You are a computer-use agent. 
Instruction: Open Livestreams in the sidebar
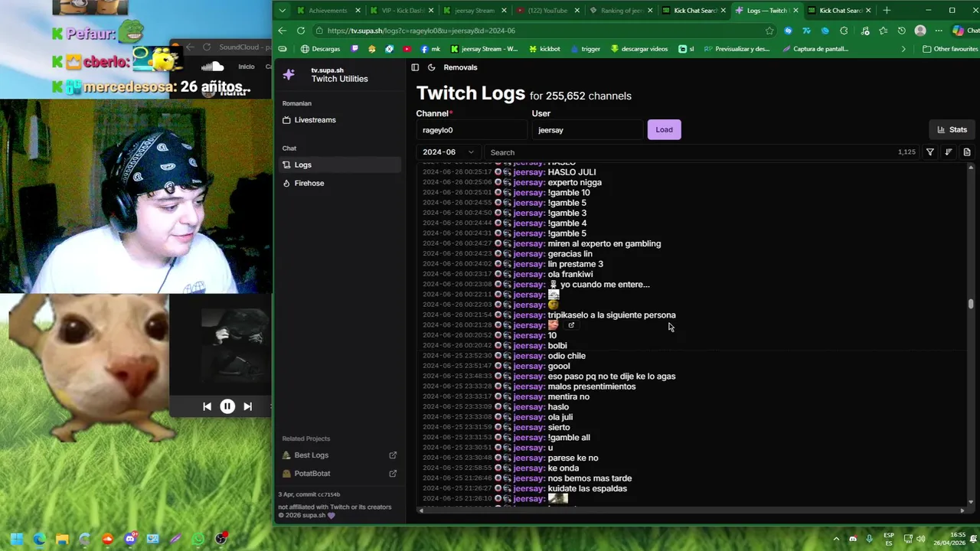point(338,120)
